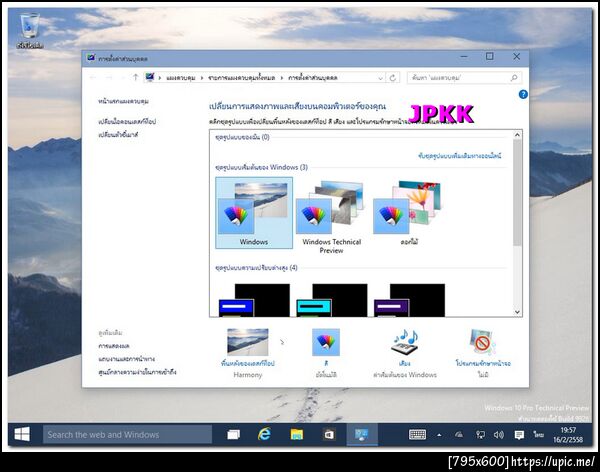
Task: Open the Action Center notifications icon
Action: [519, 434]
